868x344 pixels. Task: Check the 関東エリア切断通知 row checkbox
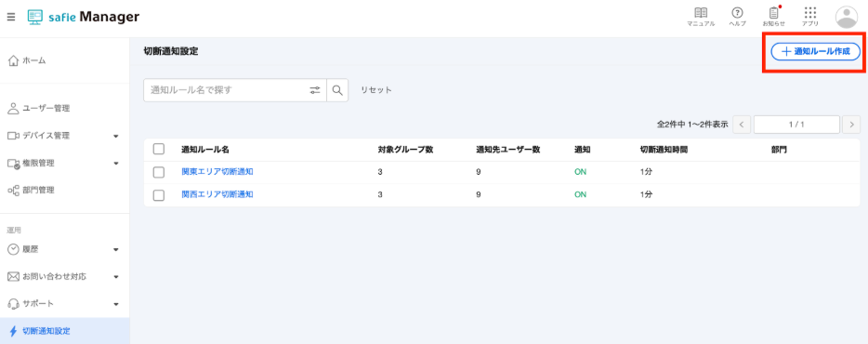tap(159, 172)
